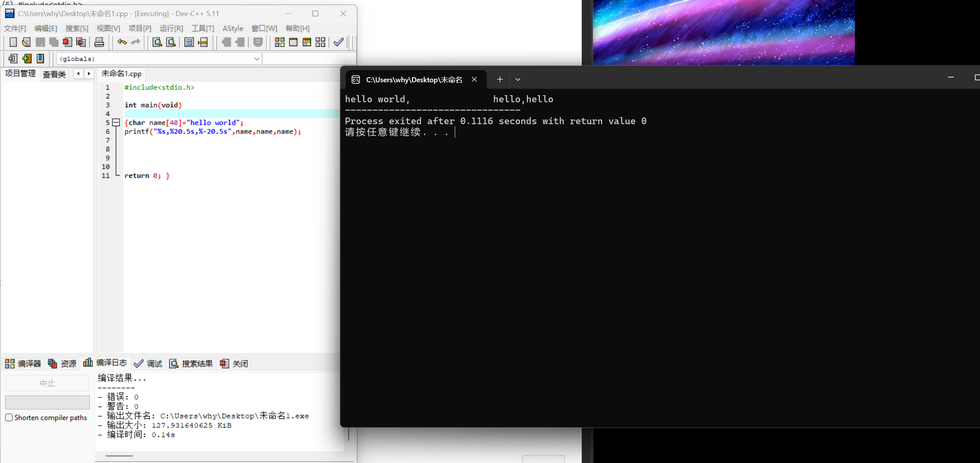The width and height of the screenshot is (980, 463).
Task: Click the Print toolbar icon
Action: pyautogui.click(x=99, y=42)
